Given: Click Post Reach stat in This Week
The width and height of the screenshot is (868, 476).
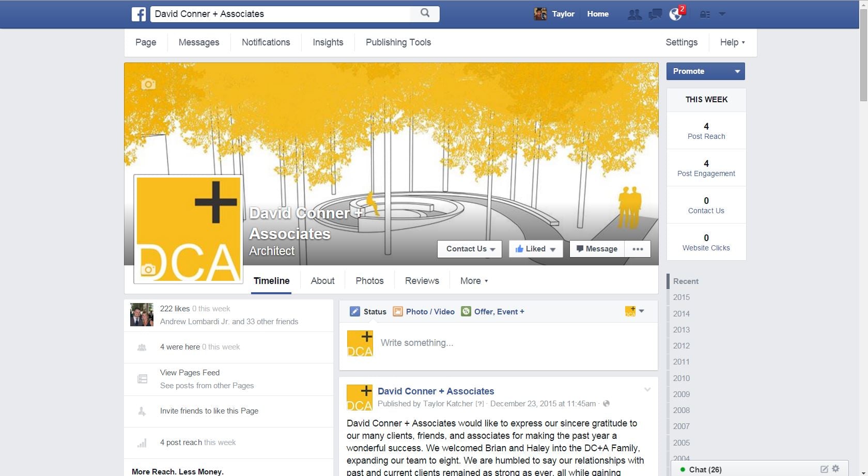Looking at the screenshot, I should pos(706,131).
